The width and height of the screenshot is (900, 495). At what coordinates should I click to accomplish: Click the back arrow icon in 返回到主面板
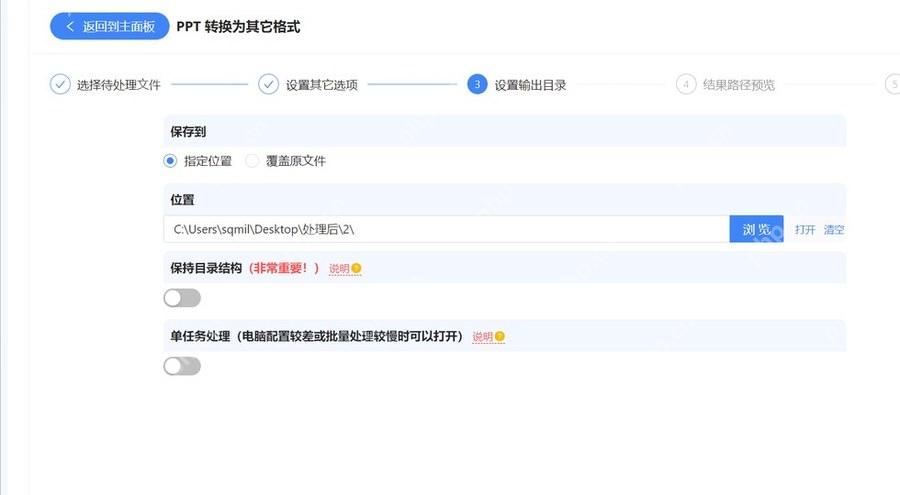coord(70,26)
